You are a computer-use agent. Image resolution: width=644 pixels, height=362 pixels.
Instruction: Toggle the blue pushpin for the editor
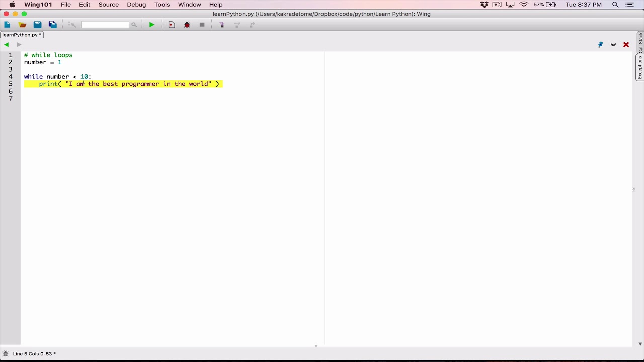[x=600, y=45]
